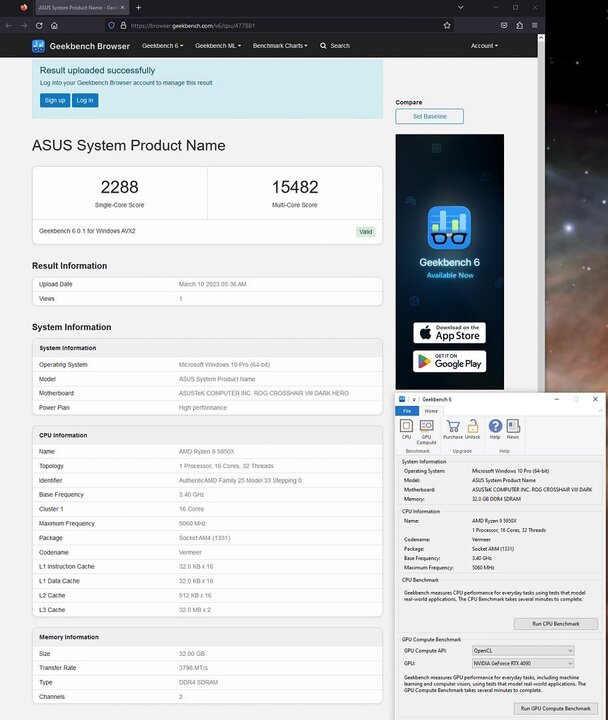Image resolution: width=608 pixels, height=720 pixels.
Task: Open the GPU Compute API dropdown
Action: pos(523,650)
